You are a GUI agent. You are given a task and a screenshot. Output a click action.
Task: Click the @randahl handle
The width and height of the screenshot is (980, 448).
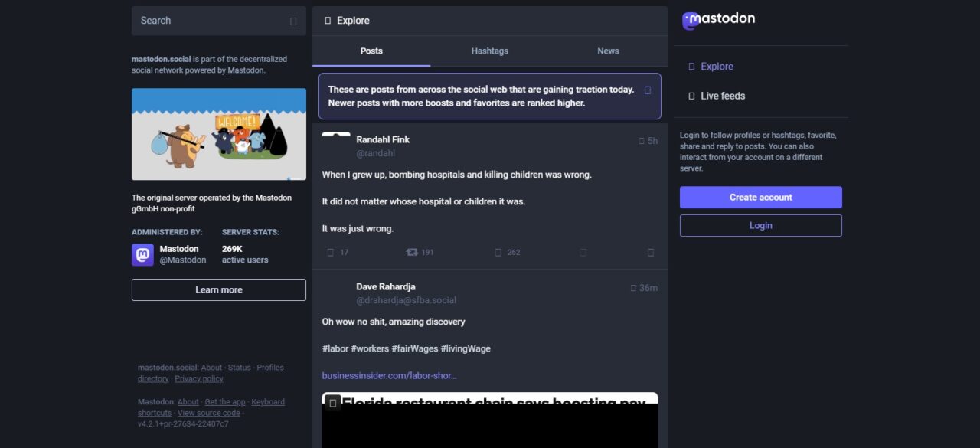tap(376, 153)
